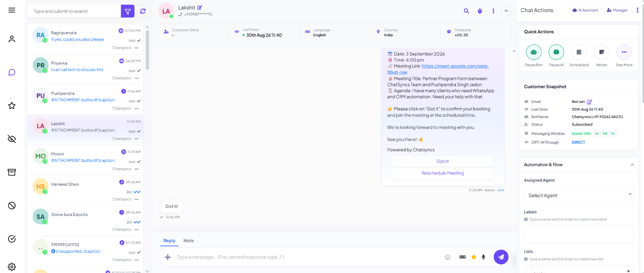Screen dimensions: 644x273
Task: Select the chat bubble icon in sidebar
Action: click(12, 72)
